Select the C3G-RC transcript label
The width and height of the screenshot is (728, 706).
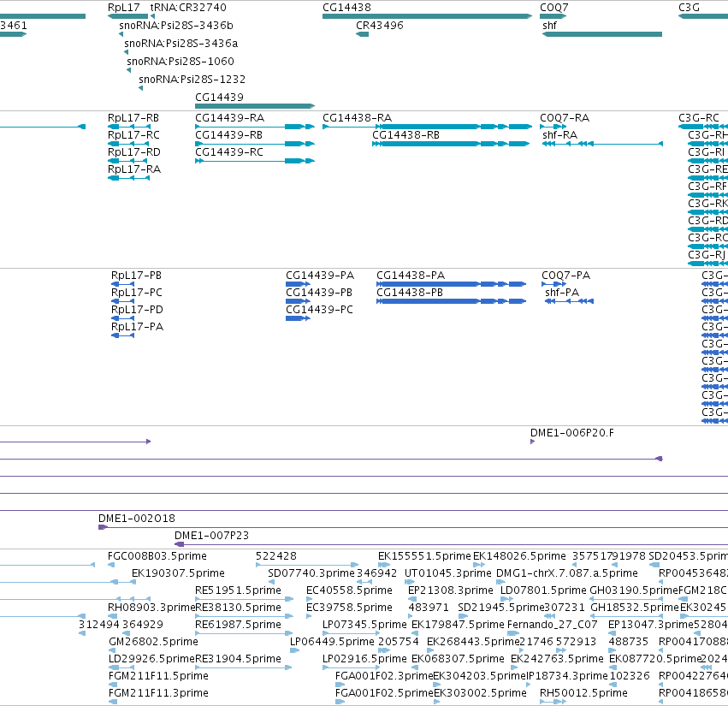(699, 117)
